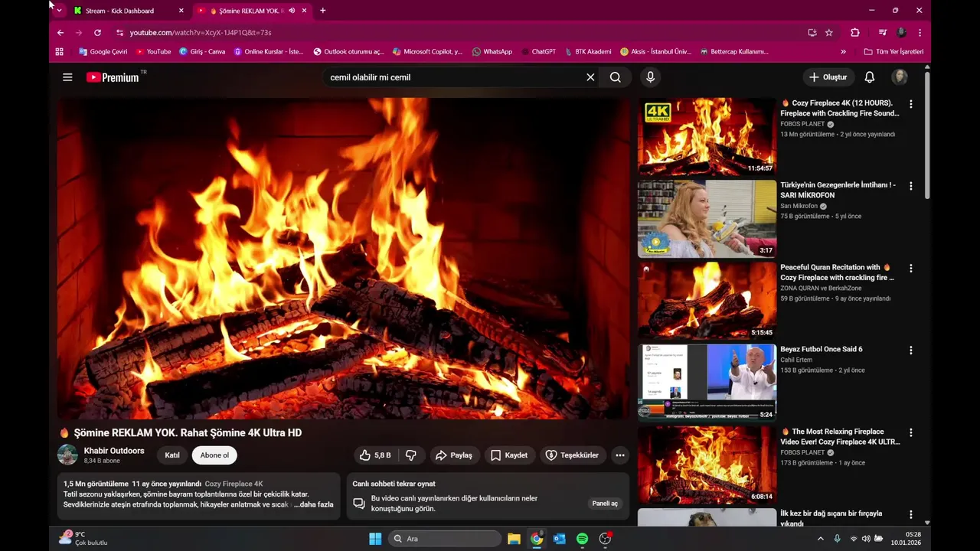Open a new browser tab
The height and width of the screenshot is (551, 980).
pos(323,11)
